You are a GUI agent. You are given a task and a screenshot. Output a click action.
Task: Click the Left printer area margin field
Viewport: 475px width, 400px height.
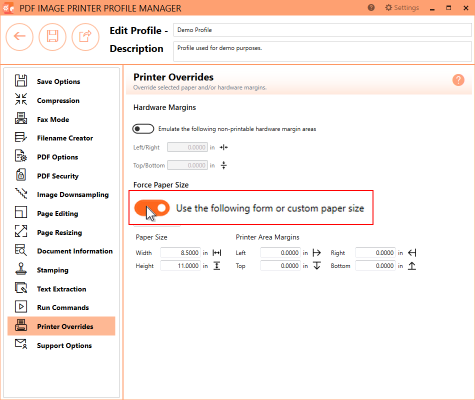point(280,253)
